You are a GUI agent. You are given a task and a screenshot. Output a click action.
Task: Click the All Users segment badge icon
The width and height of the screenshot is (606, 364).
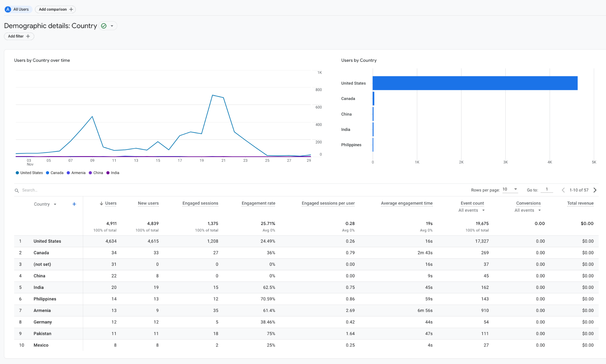click(x=8, y=9)
